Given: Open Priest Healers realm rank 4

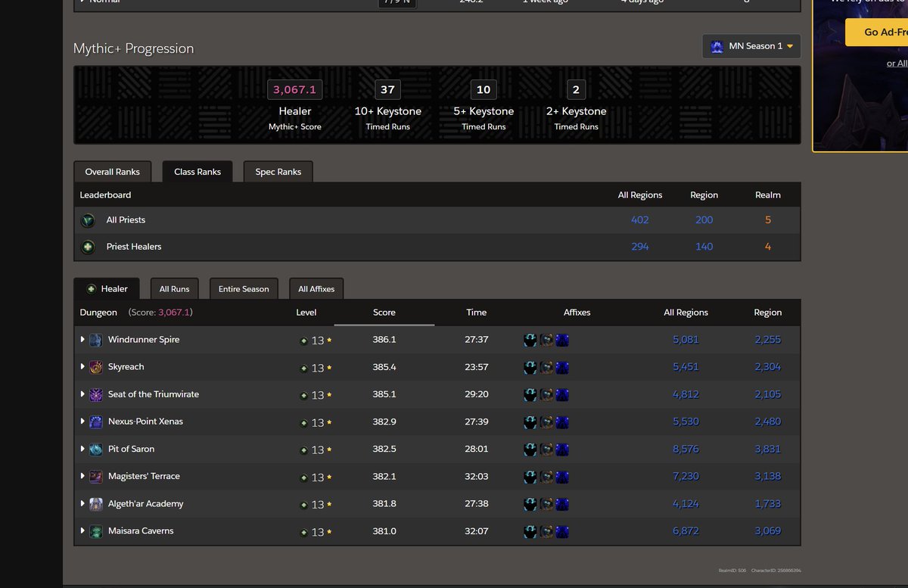Looking at the screenshot, I should click(x=768, y=247).
